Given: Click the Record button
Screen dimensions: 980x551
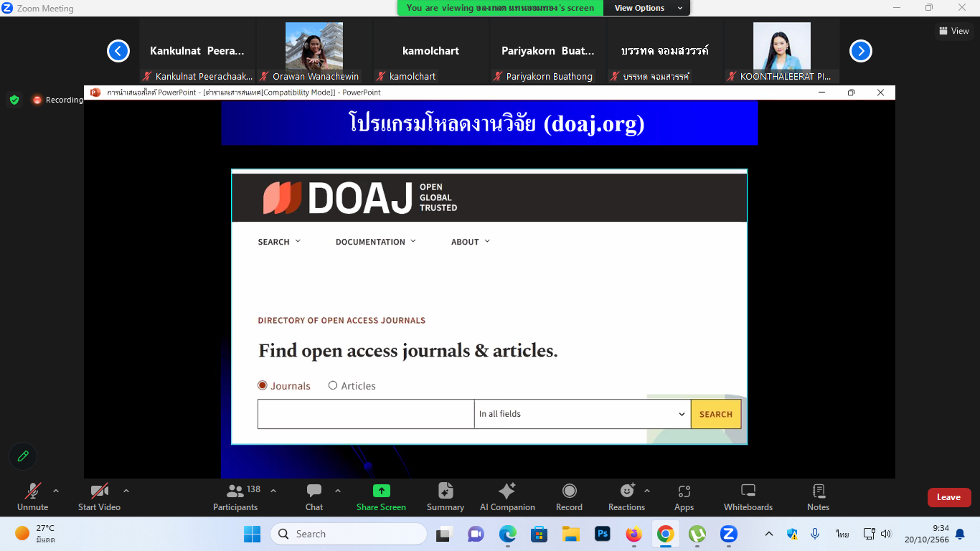Looking at the screenshot, I should (x=569, y=491).
